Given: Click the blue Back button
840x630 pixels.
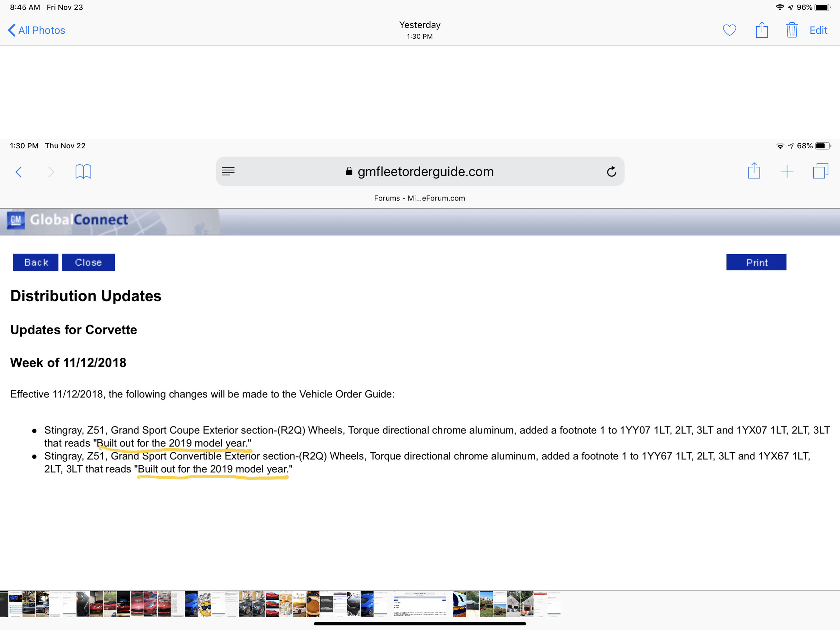Looking at the screenshot, I should click(x=36, y=262).
